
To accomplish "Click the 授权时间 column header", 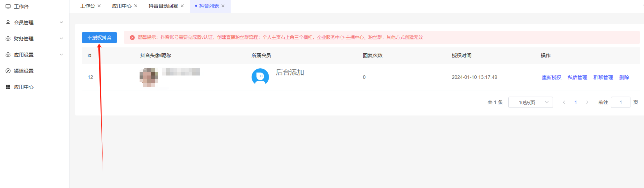I will (461, 55).
